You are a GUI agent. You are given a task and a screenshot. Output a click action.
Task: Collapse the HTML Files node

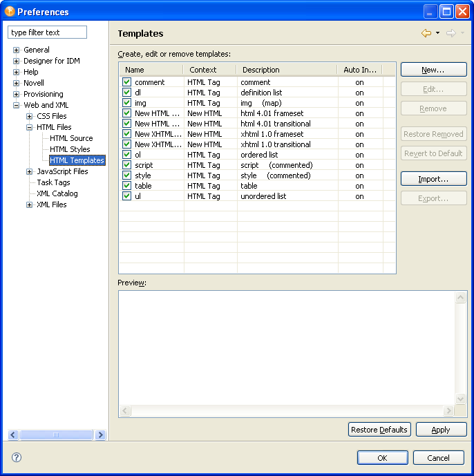click(x=29, y=127)
